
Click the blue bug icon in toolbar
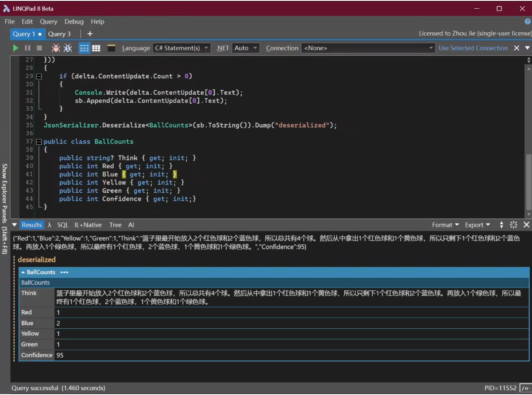click(x=68, y=48)
